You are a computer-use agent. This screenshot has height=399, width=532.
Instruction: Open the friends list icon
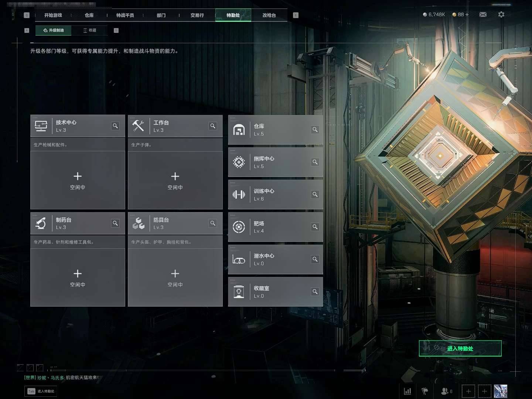coord(446,391)
